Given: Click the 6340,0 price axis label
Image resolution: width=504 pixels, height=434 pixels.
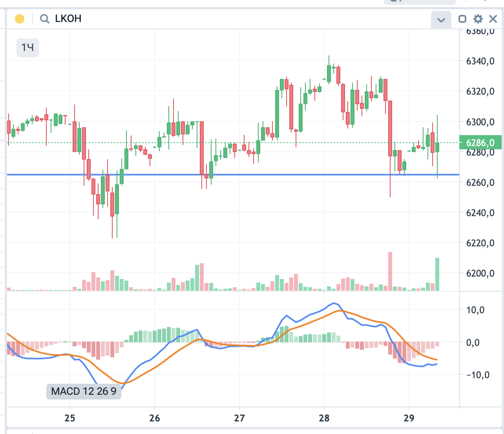Looking at the screenshot, I should 480,61.
